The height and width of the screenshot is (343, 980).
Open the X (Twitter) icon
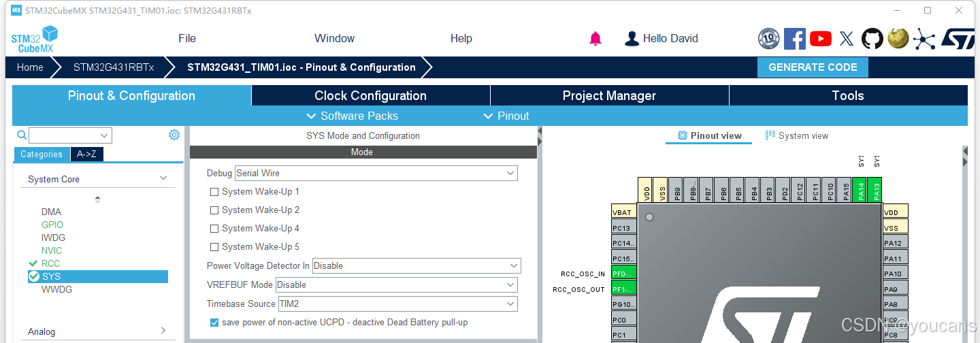(x=847, y=39)
